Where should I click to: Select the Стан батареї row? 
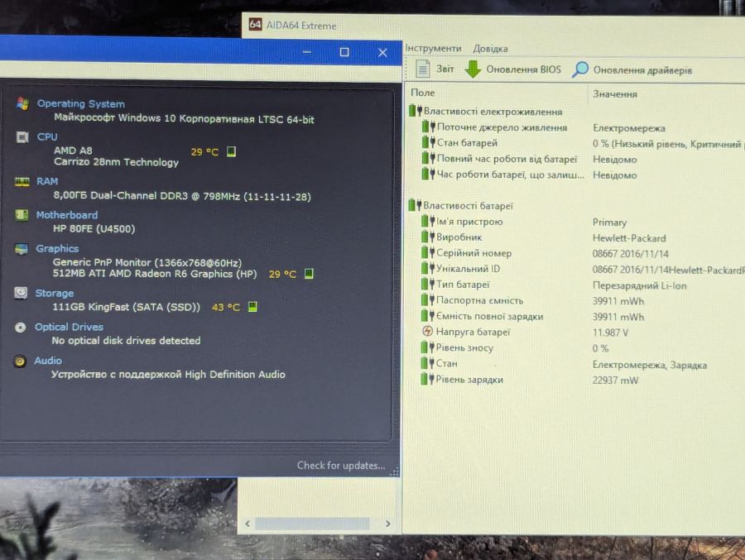467,142
